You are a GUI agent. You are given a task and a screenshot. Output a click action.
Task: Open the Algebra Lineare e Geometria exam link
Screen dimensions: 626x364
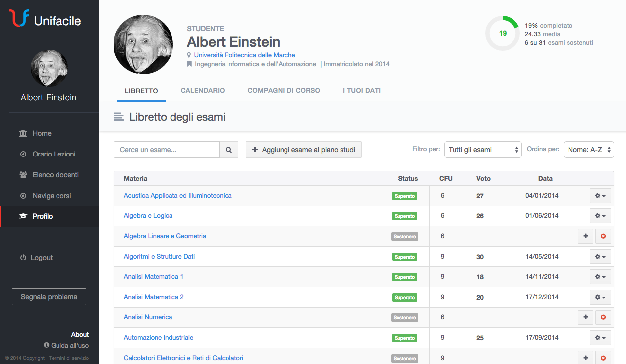(x=165, y=236)
